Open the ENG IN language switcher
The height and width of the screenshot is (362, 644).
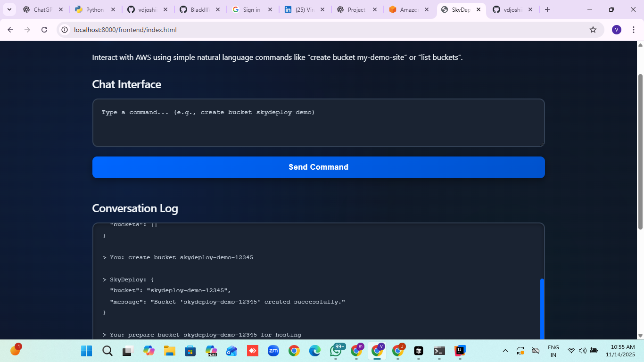[553, 351]
